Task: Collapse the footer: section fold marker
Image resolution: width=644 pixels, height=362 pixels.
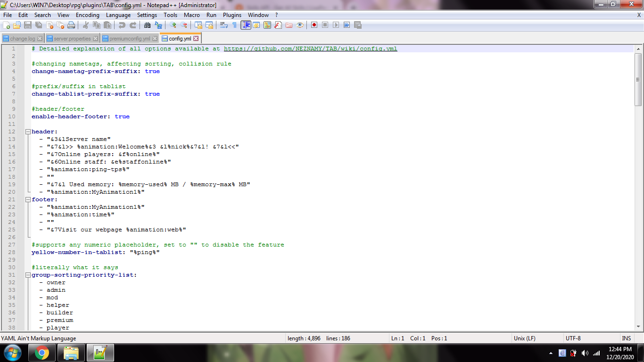Action: [28, 200]
